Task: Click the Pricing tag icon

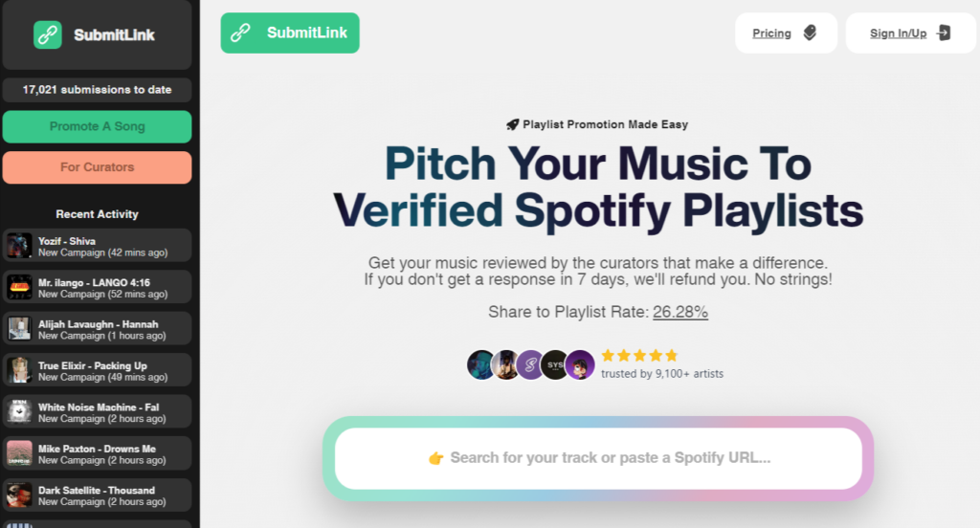Action: pyautogui.click(x=810, y=33)
